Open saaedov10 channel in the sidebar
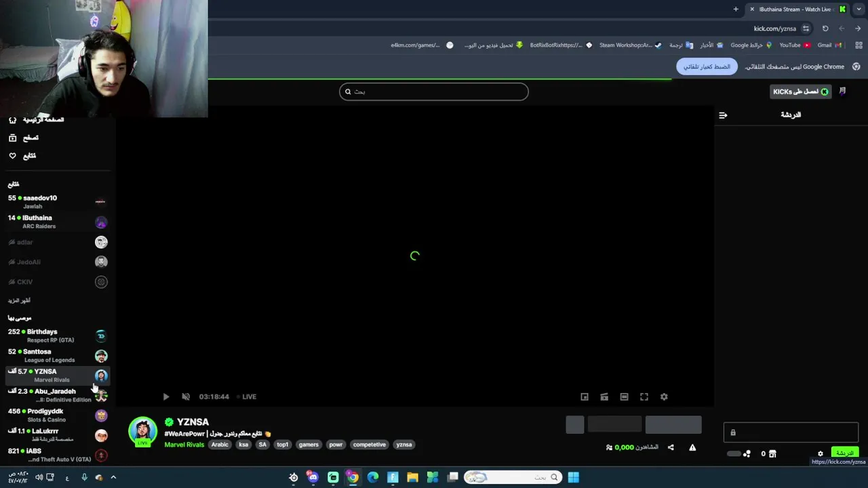The width and height of the screenshot is (868, 488). [x=58, y=201]
